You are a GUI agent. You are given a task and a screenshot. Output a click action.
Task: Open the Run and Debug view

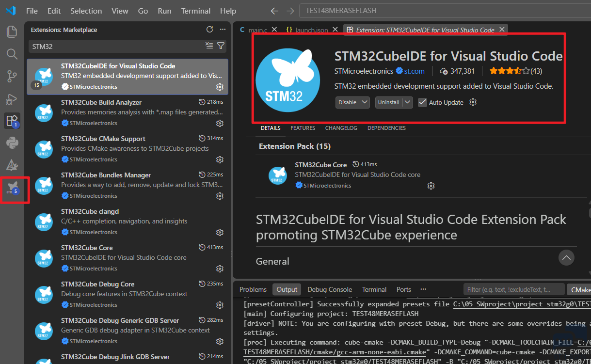coord(12,99)
